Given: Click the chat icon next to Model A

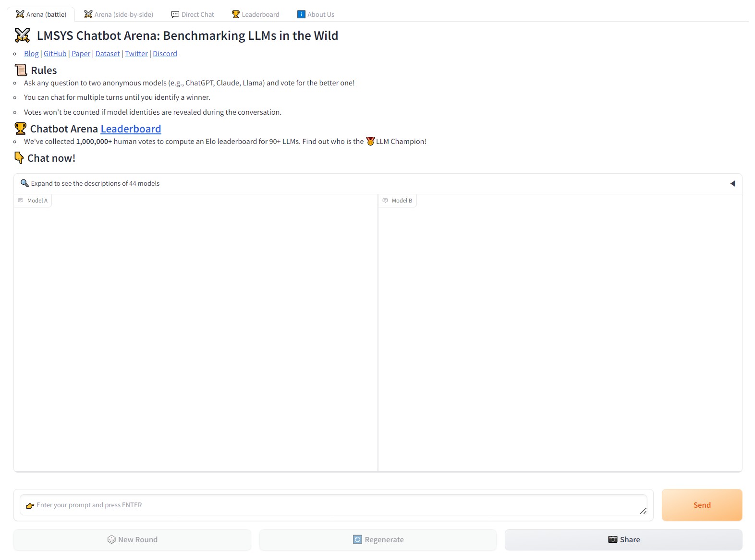Looking at the screenshot, I should [x=21, y=201].
